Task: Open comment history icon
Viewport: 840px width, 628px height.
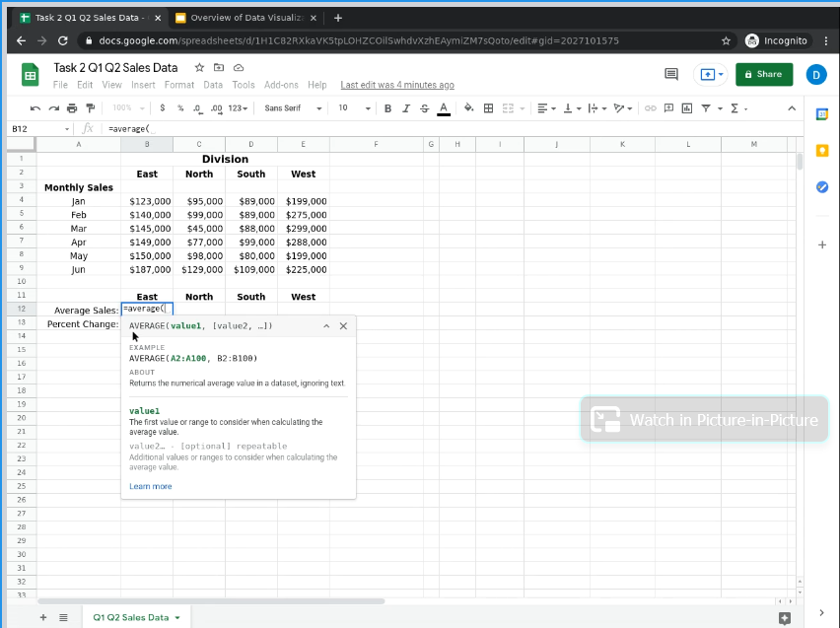Action: point(671,74)
